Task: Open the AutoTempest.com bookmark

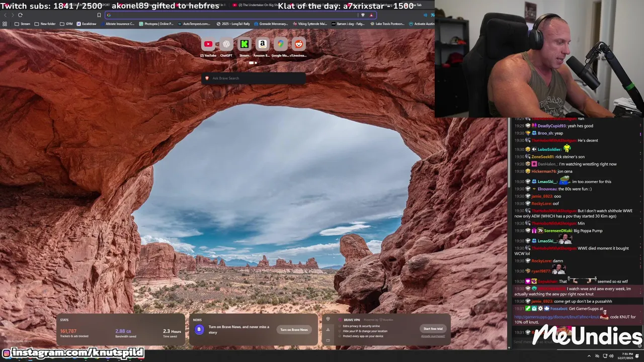Action: click(194, 24)
